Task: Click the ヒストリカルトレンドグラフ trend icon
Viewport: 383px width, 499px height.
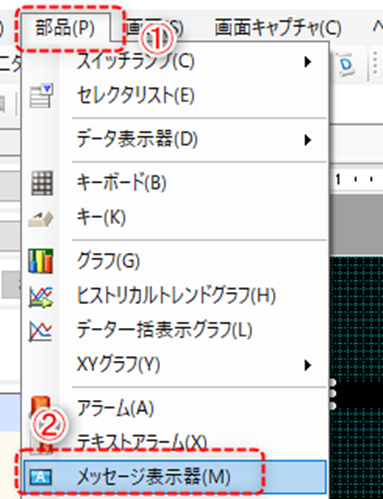Action: point(41,296)
